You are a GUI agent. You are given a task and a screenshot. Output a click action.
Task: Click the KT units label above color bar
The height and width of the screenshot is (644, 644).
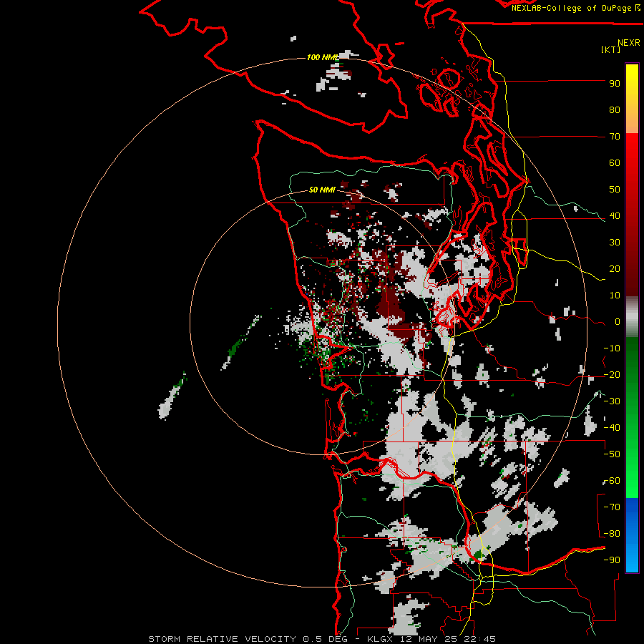coord(611,49)
